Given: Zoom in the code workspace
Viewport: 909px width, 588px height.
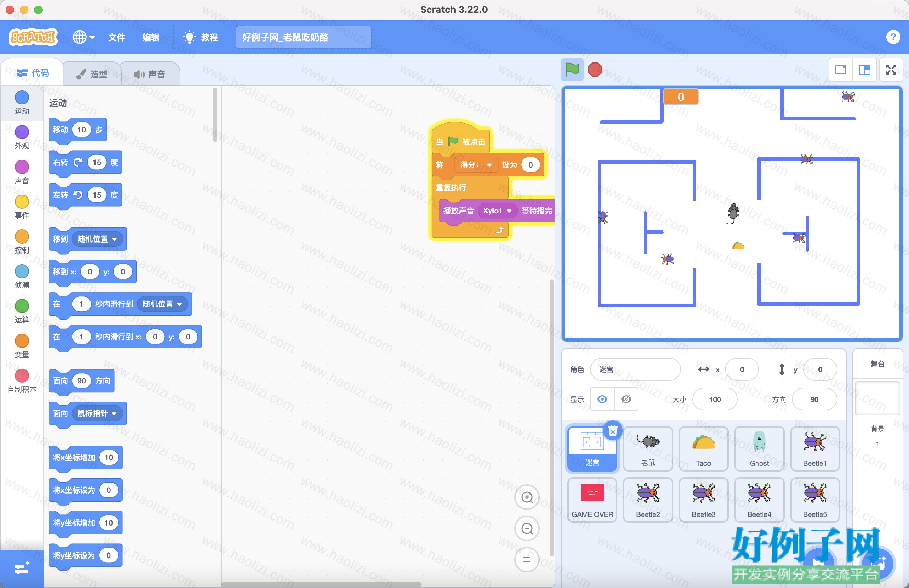Looking at the screenshot, I should pyautogui.click(x=527, y=497).
